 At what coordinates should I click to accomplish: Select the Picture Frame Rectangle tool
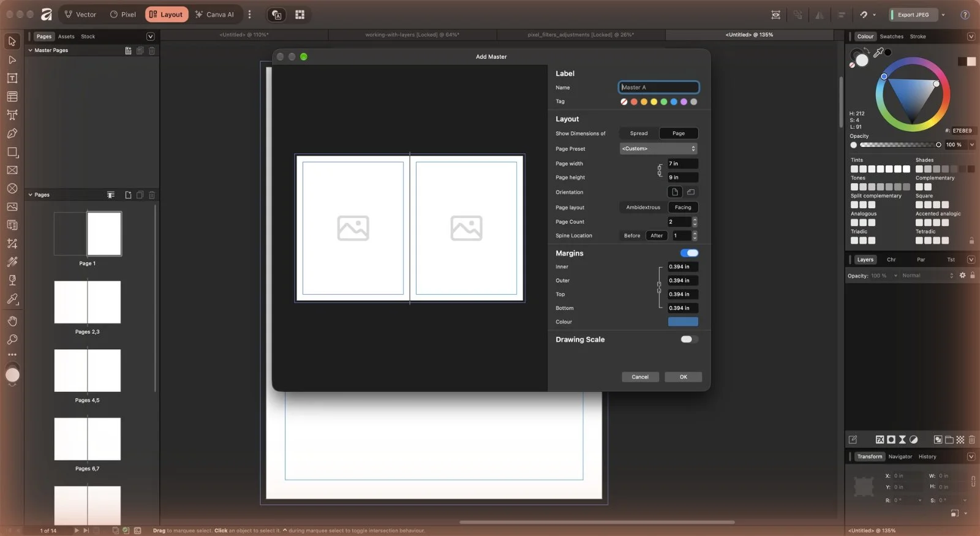tap(12, 170)
